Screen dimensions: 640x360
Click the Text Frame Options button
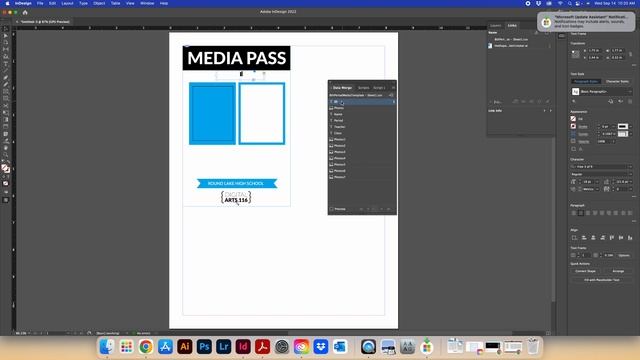624,256
